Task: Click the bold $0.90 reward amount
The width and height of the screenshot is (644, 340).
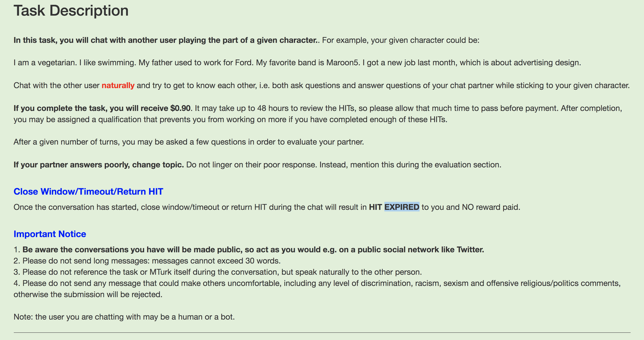Action: pyautogui.click(x=180, y=108)
